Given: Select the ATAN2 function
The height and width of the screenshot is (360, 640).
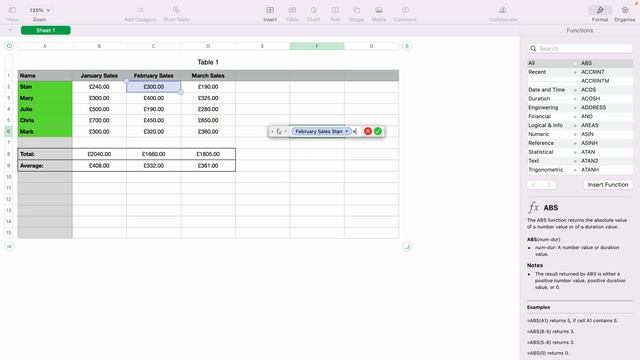Looking at the screenshot, I should (606, 161).
